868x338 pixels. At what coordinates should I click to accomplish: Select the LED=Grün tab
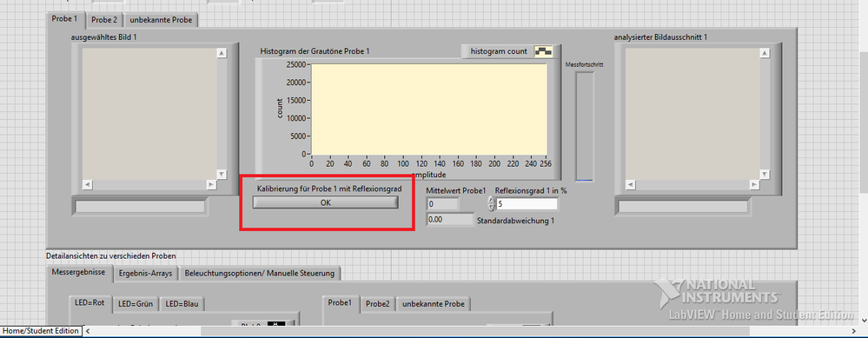(136, 304)
